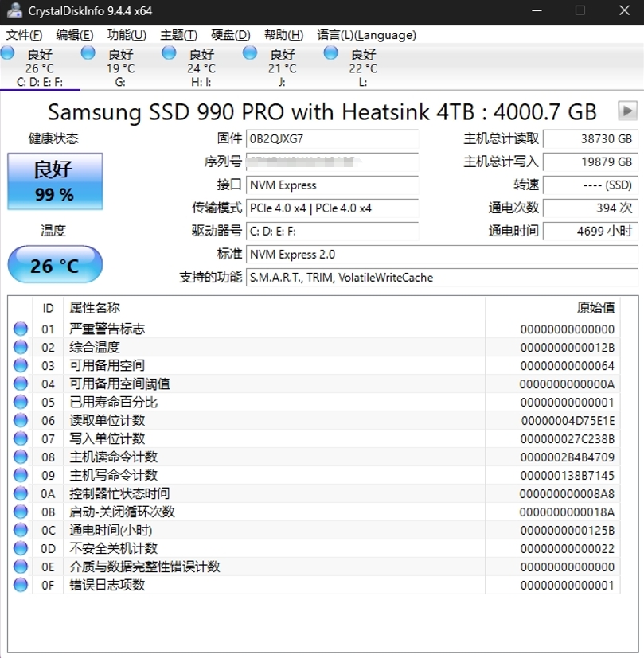Open the 文件(F) menu

click(24, 35)
